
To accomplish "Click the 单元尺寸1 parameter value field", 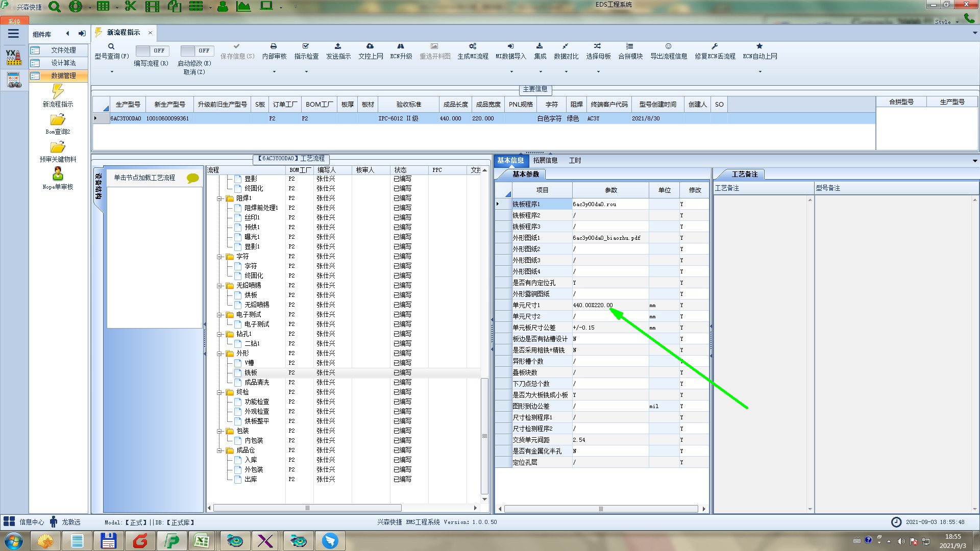I will [x=610, y=305].
